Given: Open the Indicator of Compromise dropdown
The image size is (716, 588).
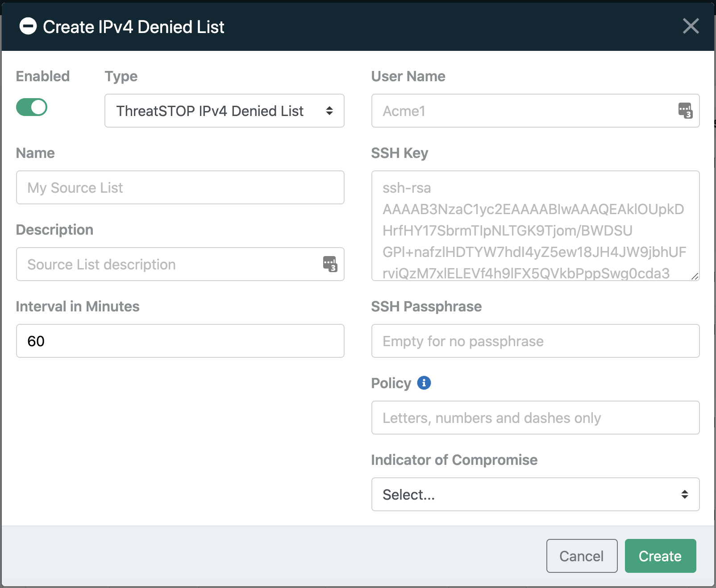Looking at the screenshot, I should (x=535, y=494).
